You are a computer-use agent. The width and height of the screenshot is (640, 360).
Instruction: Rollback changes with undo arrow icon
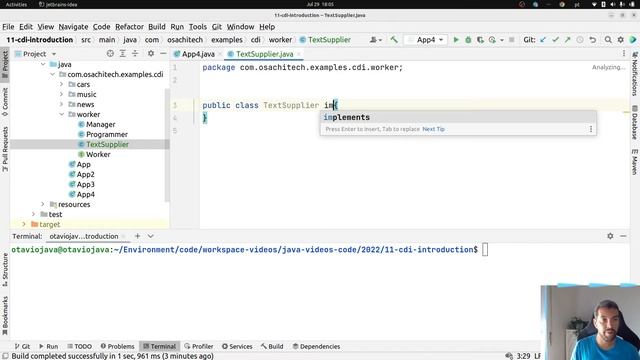(x=593, y=40)
